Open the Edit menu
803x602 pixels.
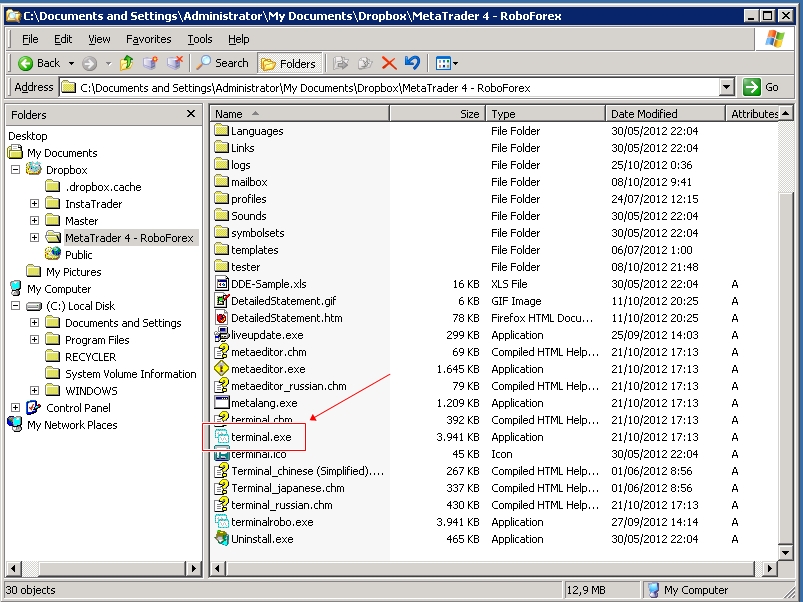(x=63, y=39)
